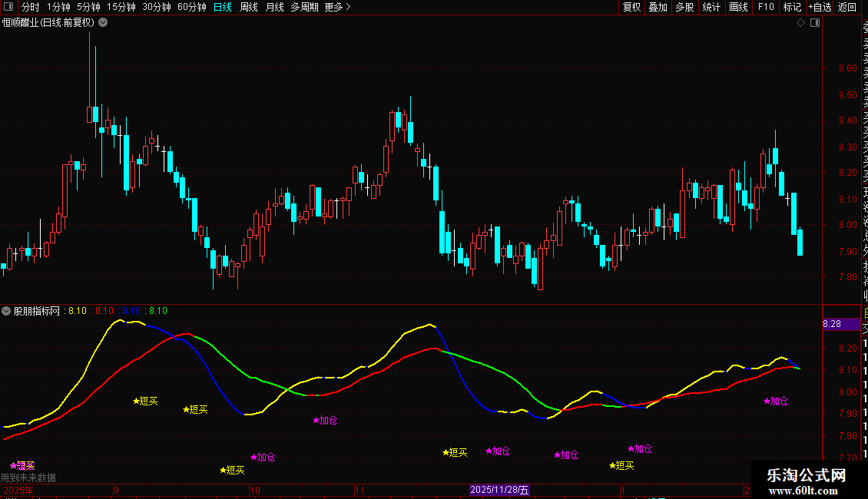This screenshot has width=868, height=499.
Task: Click month 10 on the time axis
Action: tap(255, 490)
